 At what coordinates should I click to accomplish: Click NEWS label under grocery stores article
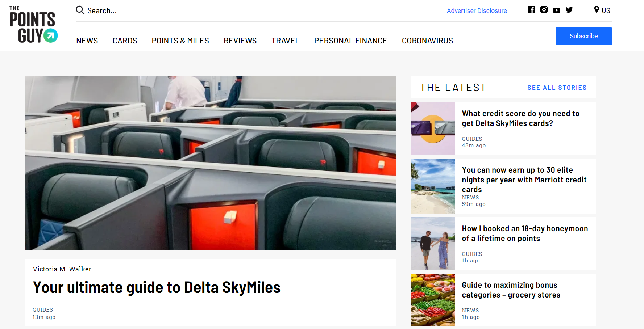click(x=470, y=311)
